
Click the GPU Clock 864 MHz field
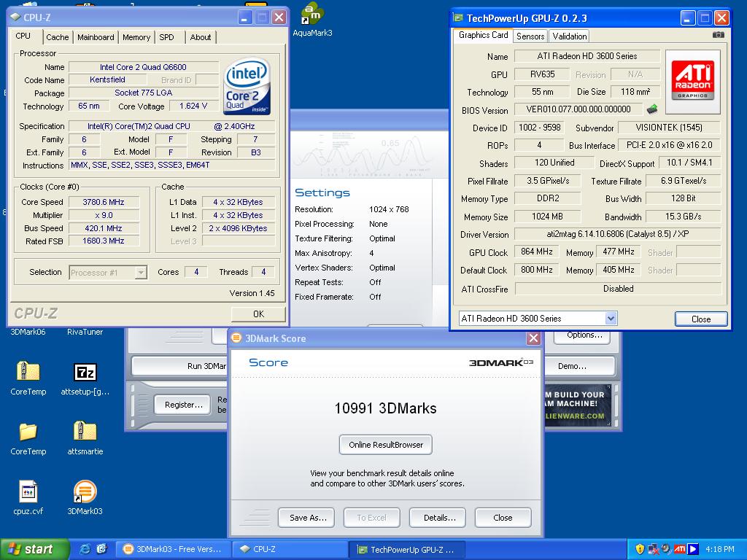536,252
